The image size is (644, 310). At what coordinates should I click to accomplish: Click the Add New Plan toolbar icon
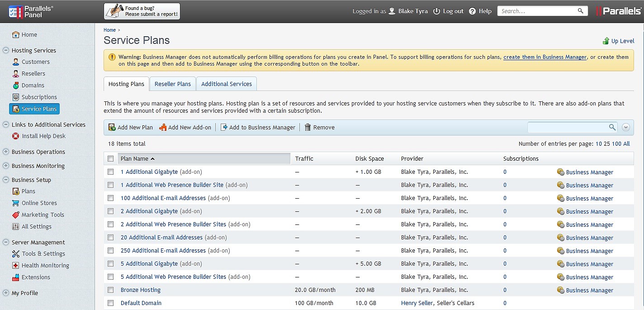coord(112,127)
